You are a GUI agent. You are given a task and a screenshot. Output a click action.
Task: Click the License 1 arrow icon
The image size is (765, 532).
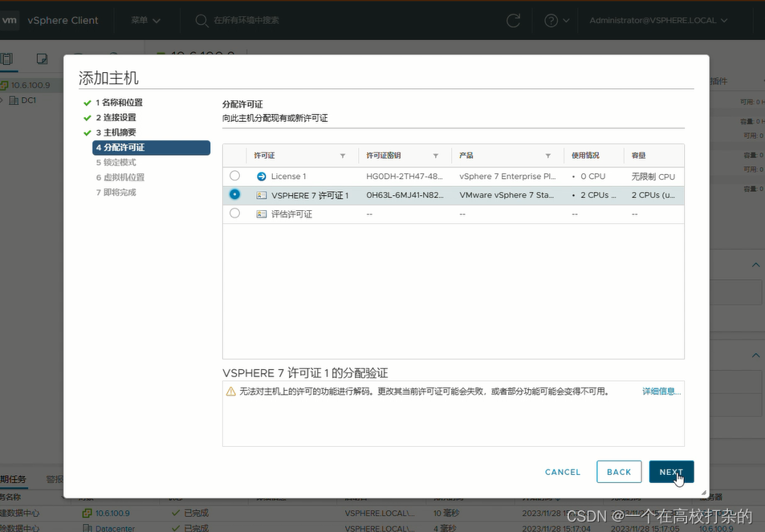tap(262, 177)
